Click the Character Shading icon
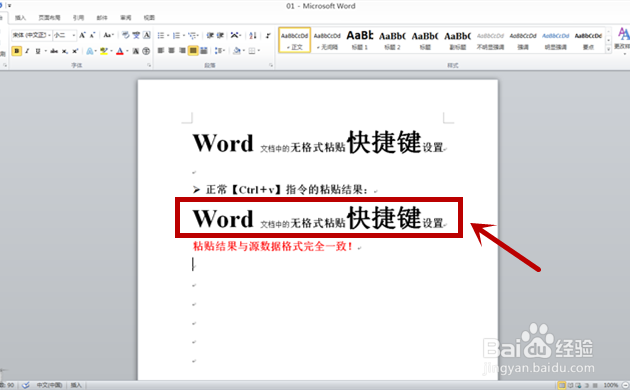The height and width of the screenshot is (390, 630). pos(136,51)
